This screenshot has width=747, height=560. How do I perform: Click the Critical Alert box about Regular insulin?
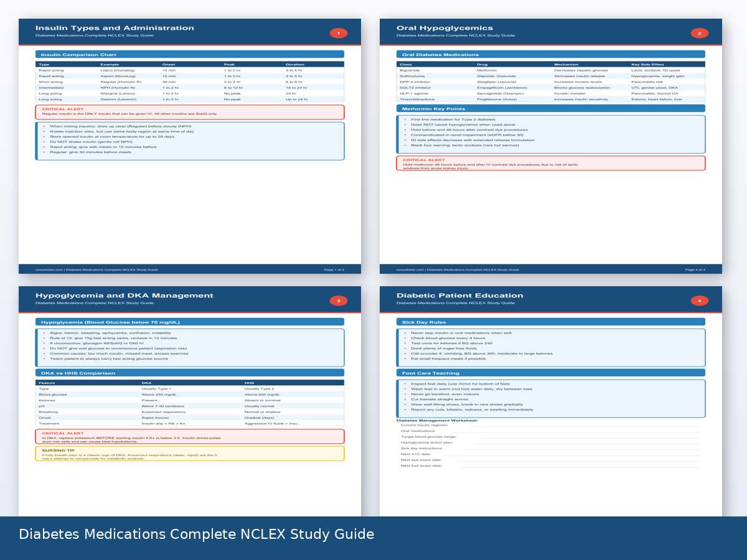click(x=189, y=112)
